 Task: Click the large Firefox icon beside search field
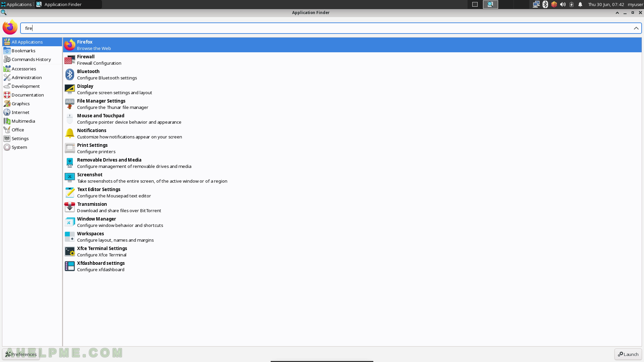[x=10, y=27]
